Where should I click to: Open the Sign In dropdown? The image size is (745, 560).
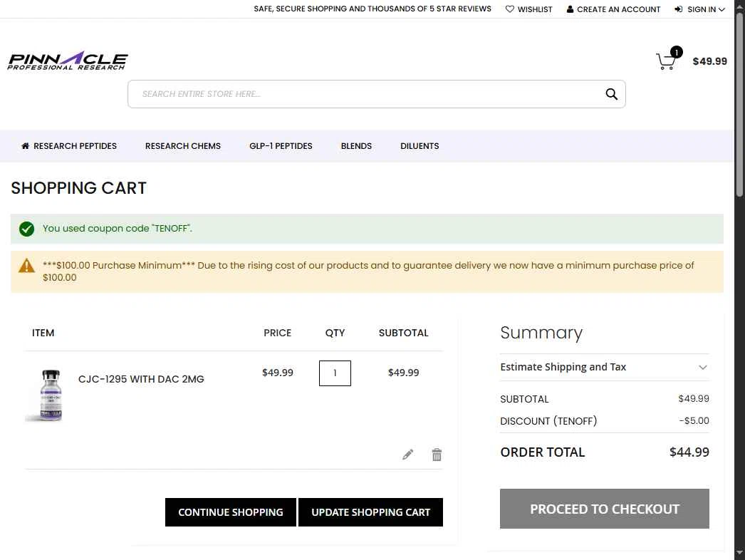[699, 9]
